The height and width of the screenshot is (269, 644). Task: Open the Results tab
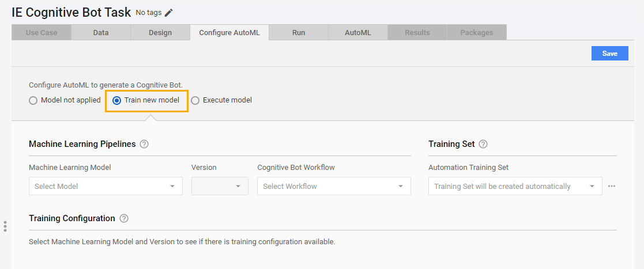click(417, 33)
